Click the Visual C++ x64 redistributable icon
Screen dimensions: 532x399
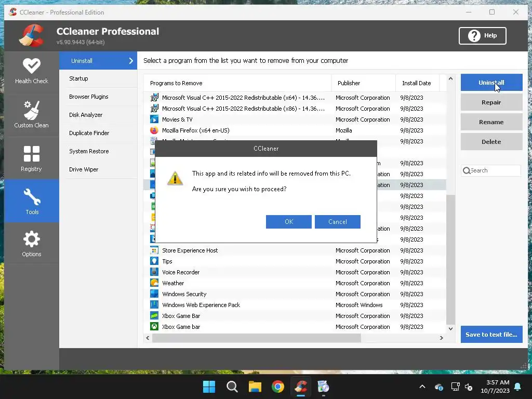coord(154,98)
